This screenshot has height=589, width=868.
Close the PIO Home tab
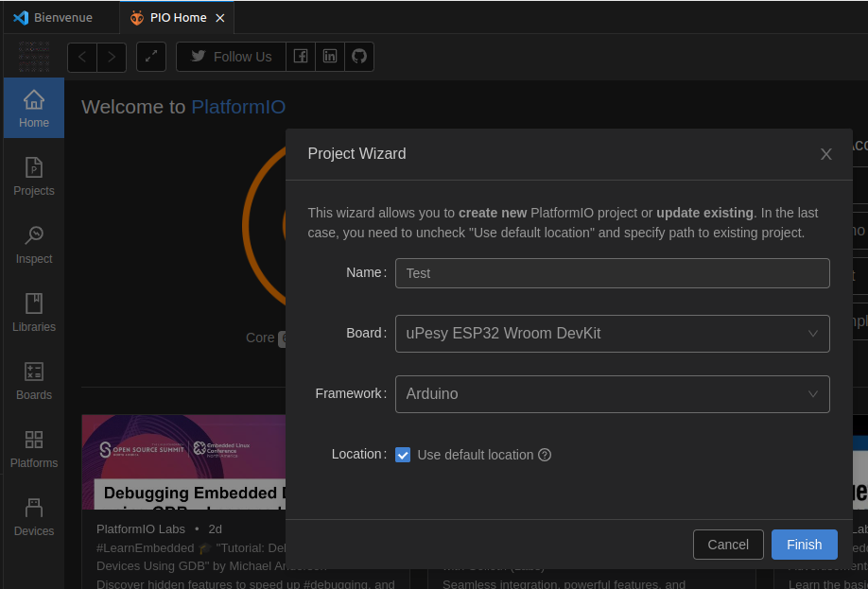point(220,18)
